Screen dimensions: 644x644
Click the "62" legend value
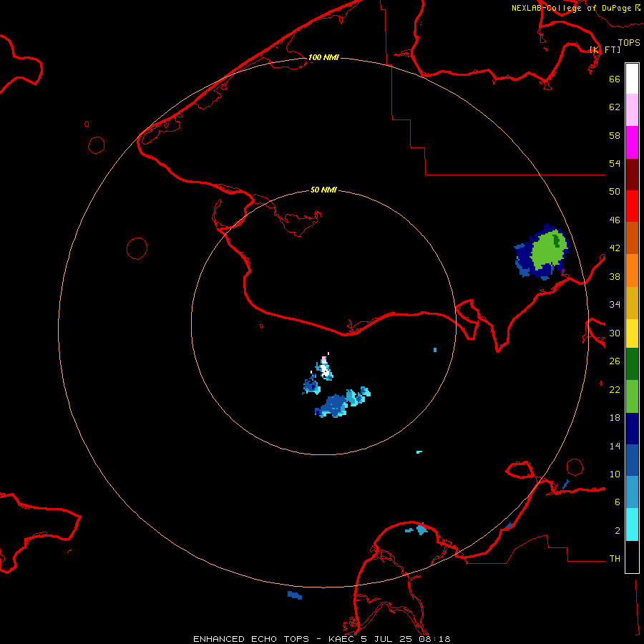pyautogui.click(x=615, y=107)
